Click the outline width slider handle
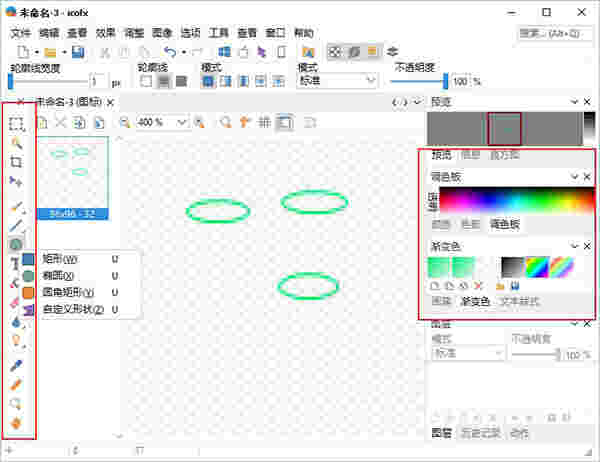600x462 pixels. [10, 81]
